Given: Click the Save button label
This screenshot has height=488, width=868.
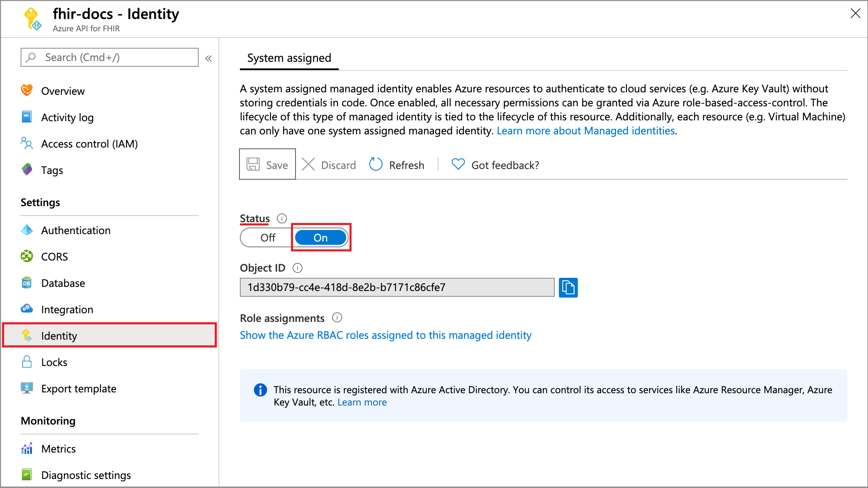Looking at the screenshot, I should point(277,165).
